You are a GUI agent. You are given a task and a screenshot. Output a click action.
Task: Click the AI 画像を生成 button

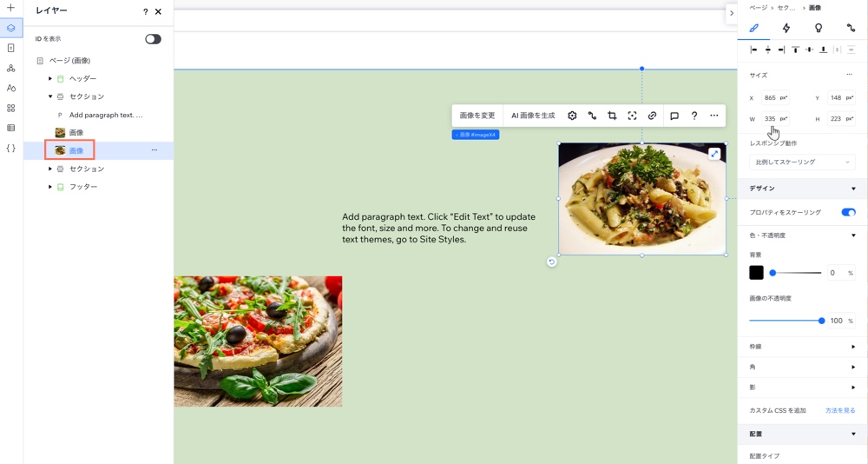tap(533, 116)
